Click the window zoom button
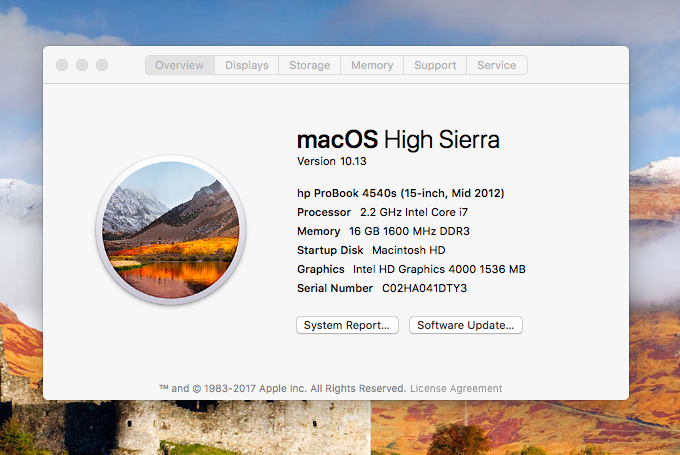Screen dimensions: 680x455 pos(102,65)
